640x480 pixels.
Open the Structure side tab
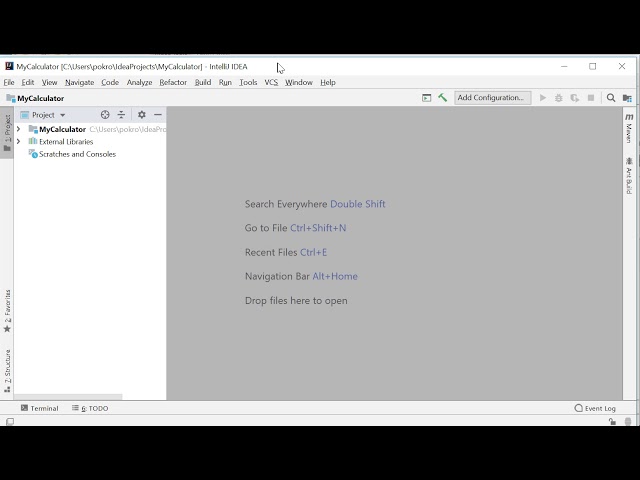click(7, 371)
